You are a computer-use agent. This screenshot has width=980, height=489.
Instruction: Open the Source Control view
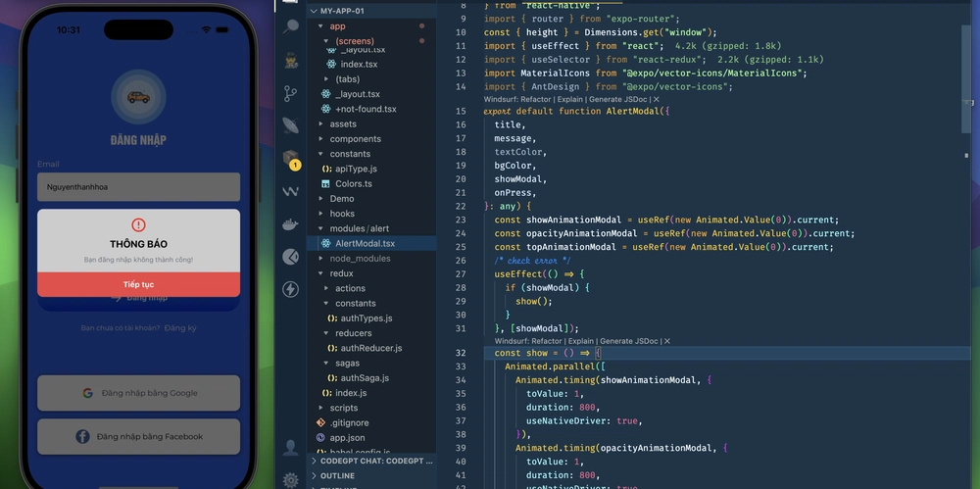pyautogui.click(x=291, y=94)
